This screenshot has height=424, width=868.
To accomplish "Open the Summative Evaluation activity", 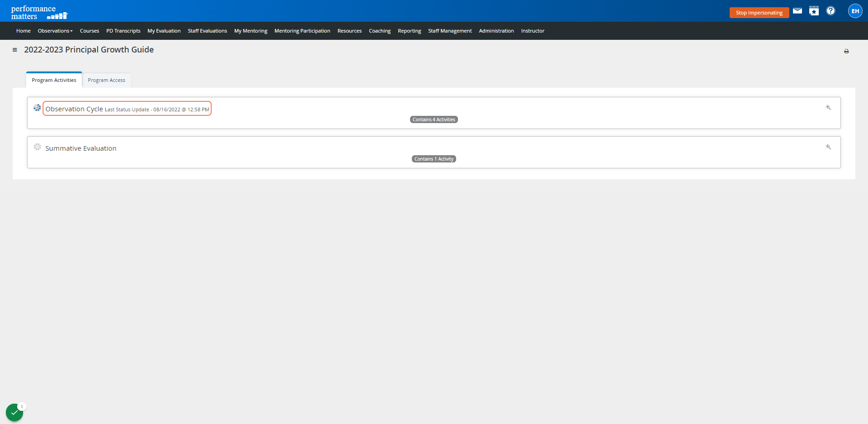I will pyautogui.click(x=81, y=148).
